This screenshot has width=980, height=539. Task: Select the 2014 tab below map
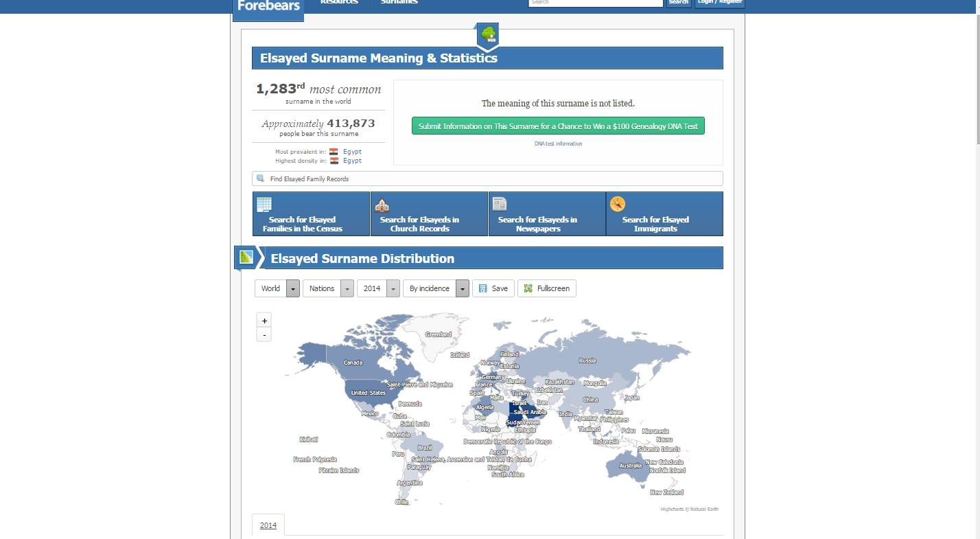pyautogui.click(x=268, y=525)
